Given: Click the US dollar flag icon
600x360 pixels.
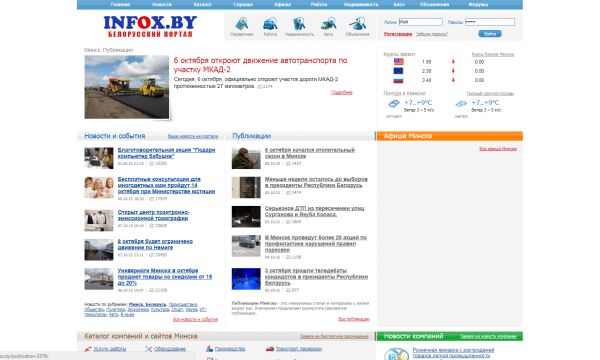Looking at the screenshot, I should [398, 62].
